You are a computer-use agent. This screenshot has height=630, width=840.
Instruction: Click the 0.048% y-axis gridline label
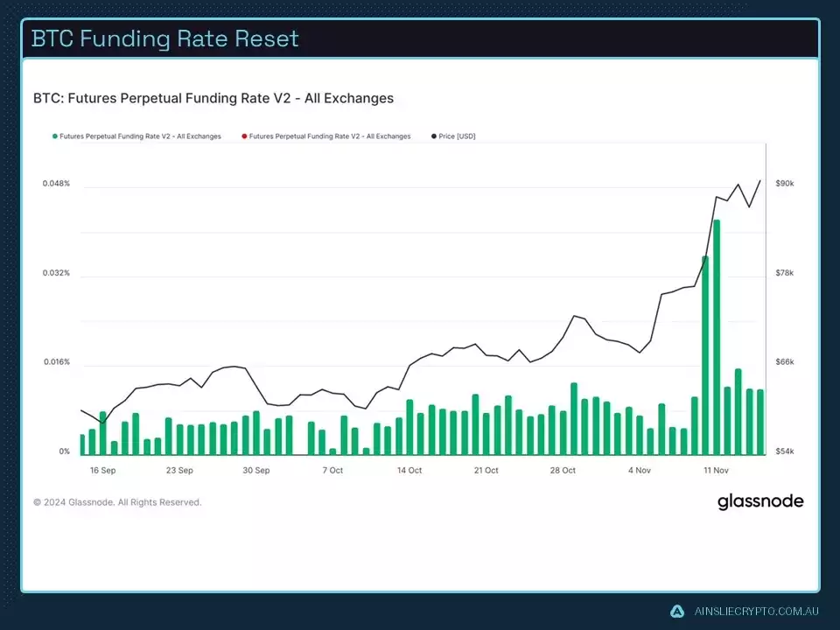tap(56, 183)
